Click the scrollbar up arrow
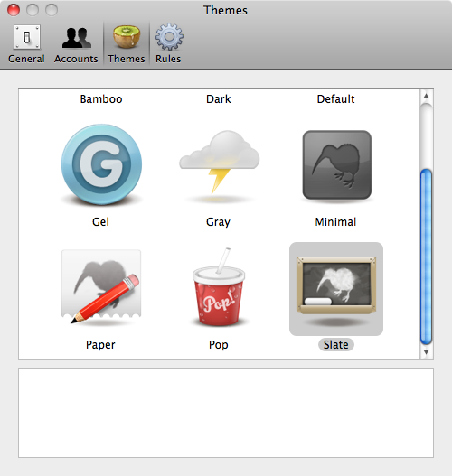The image size is (452, 476). pyautogui.click(x=426, y=96)
